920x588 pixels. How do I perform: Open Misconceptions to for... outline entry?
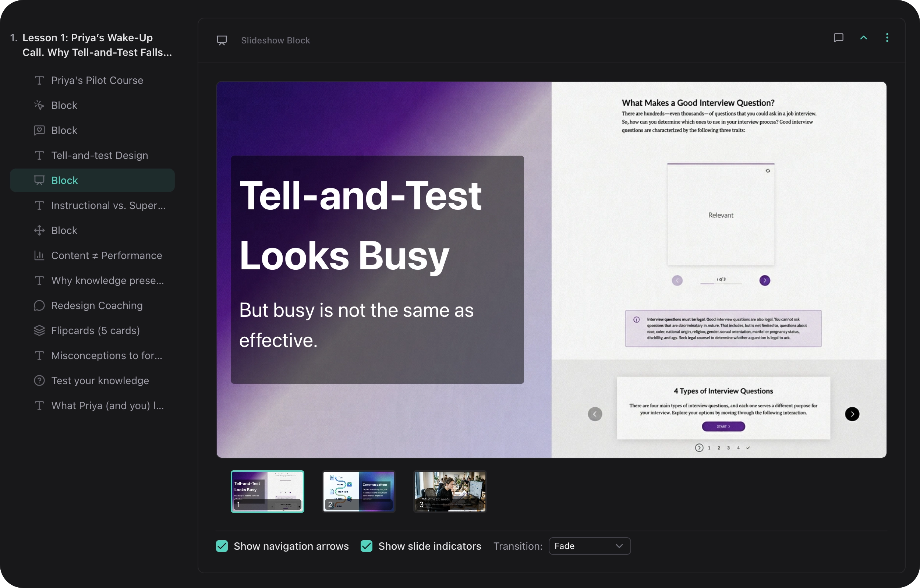coord(107,355)
